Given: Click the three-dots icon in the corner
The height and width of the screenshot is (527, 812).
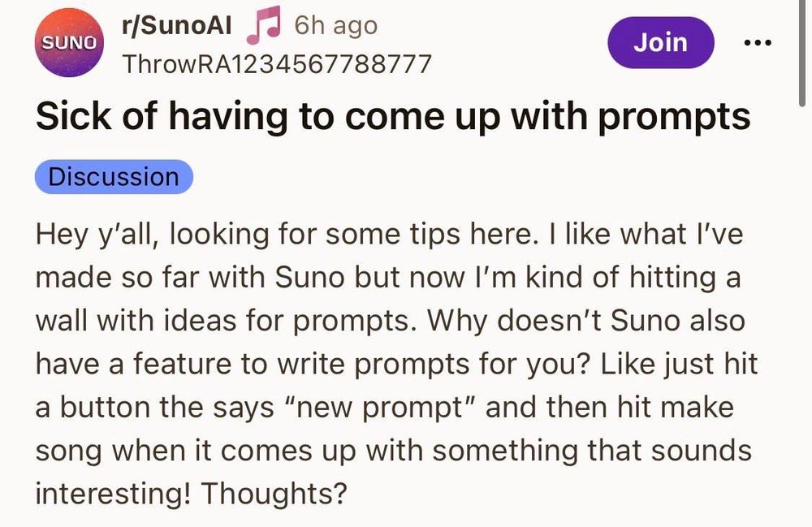Looking at the screenshot, I should (x=757, y=42).
